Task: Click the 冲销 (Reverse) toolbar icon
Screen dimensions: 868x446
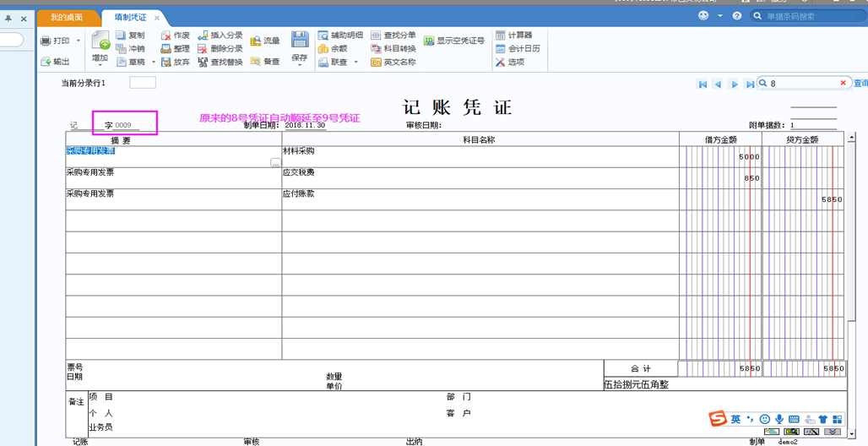Action: coord(121,49)
